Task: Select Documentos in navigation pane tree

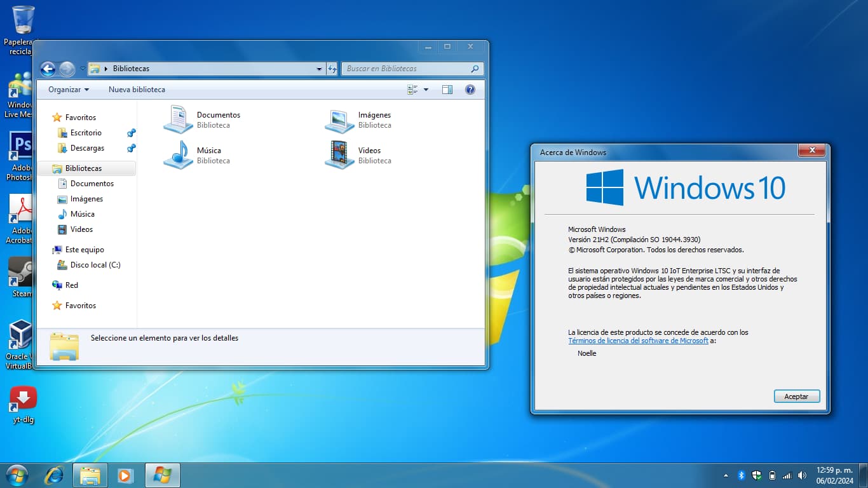Action: (x=92, y=184)
